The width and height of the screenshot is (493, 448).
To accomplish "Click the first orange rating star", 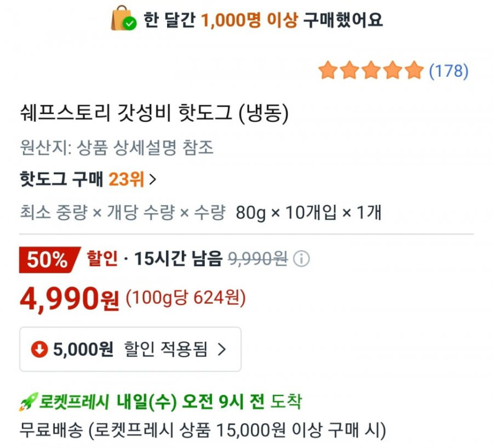I will coord(327,71).
